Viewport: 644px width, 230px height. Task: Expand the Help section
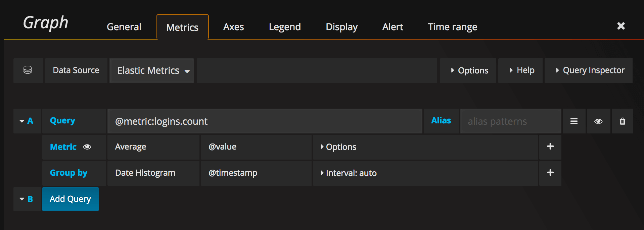[521, 70]
